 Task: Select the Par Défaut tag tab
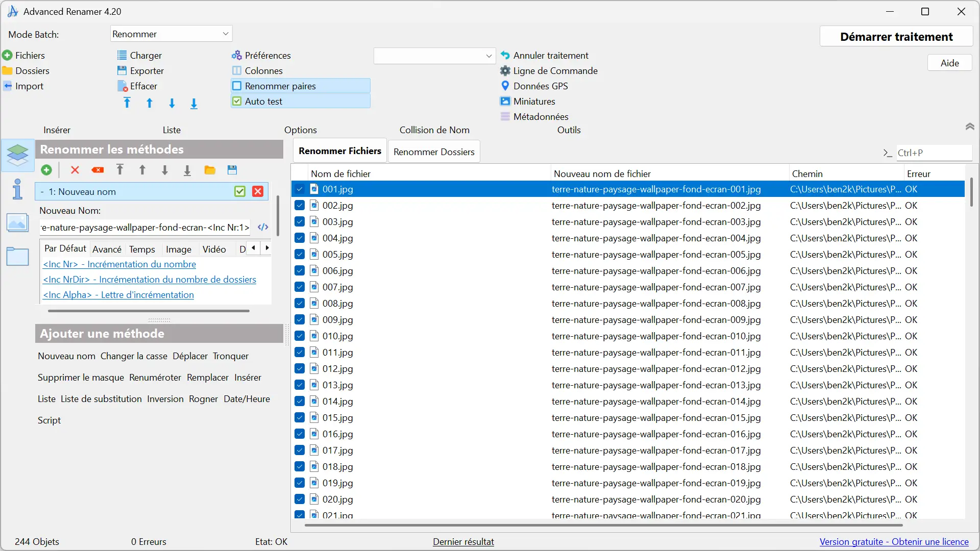[x=65, y=248]
